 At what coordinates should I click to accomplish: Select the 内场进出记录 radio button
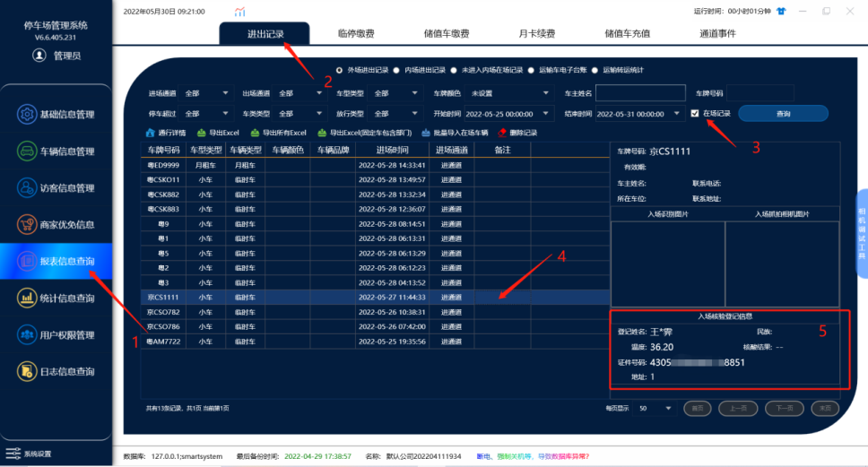395,70
